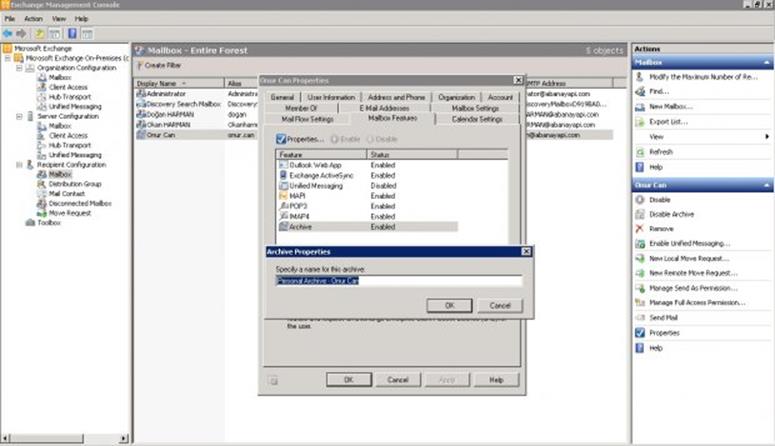Click Enable Unified Messaging action
The height and width of the screenshot is (446, 775).
point(689,243)
